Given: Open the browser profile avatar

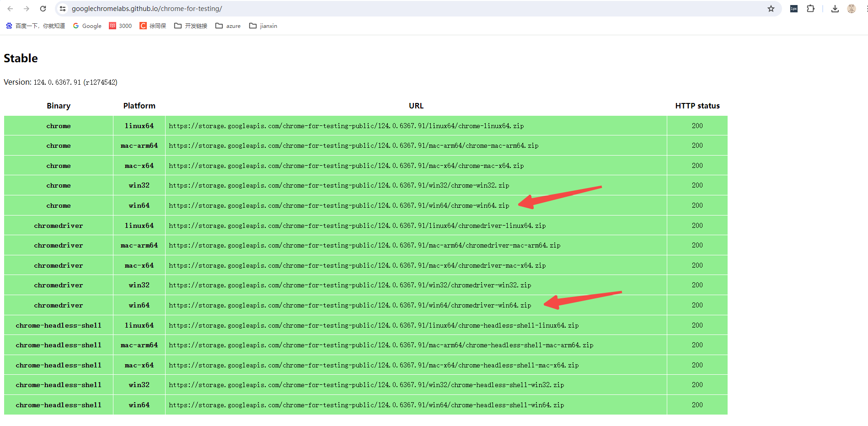Looking at the screenshot, I should click(851, 8).
